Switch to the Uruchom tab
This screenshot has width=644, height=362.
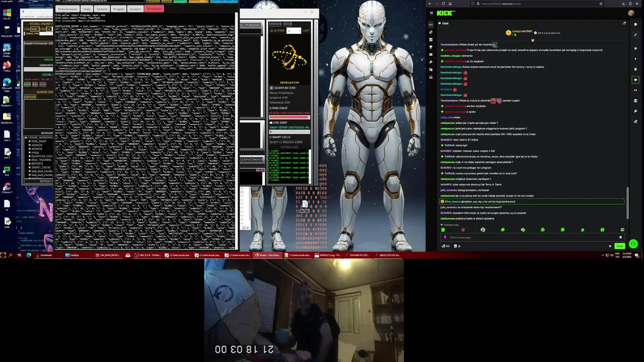click(x=135, y=9)
